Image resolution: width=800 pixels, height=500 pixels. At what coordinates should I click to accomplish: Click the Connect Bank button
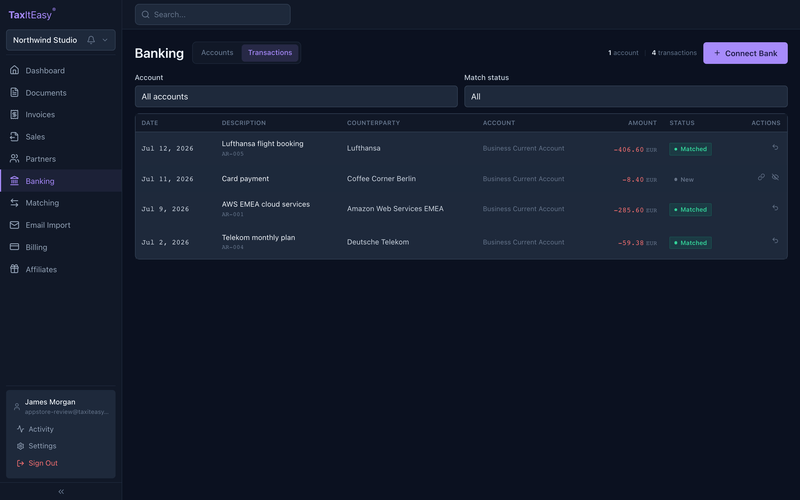[745, 53]
